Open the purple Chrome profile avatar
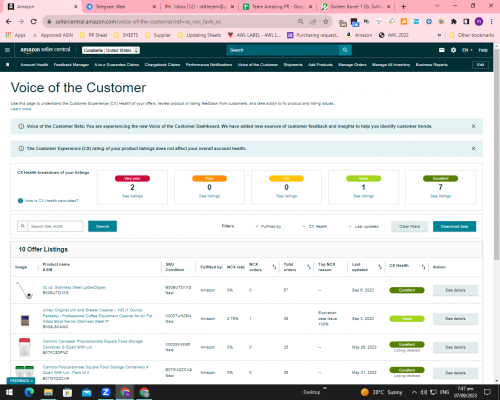The height and width of the screenshot is (400, 500). pos(479,22)
